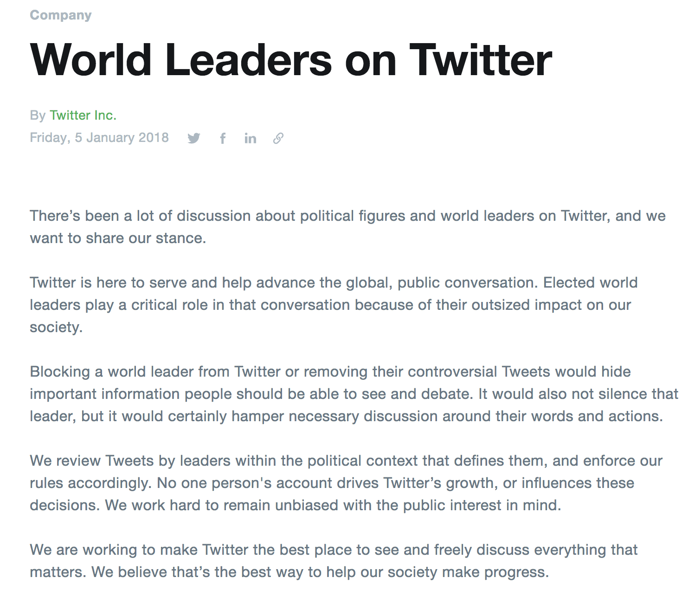This screenshot has height=616, width=682.
Task: Click the World Leaders on Twitter headline
Action: pyautogui.click(x=291, y=60)
